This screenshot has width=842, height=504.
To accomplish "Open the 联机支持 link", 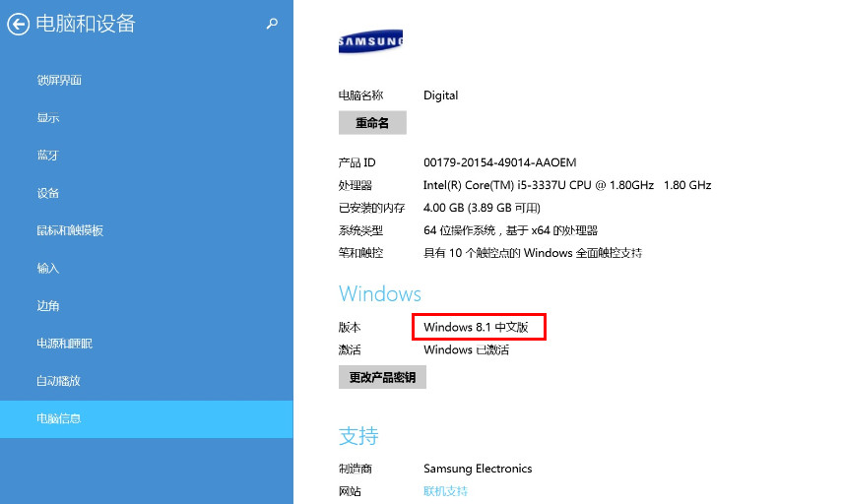I will (x=445, y=491).
